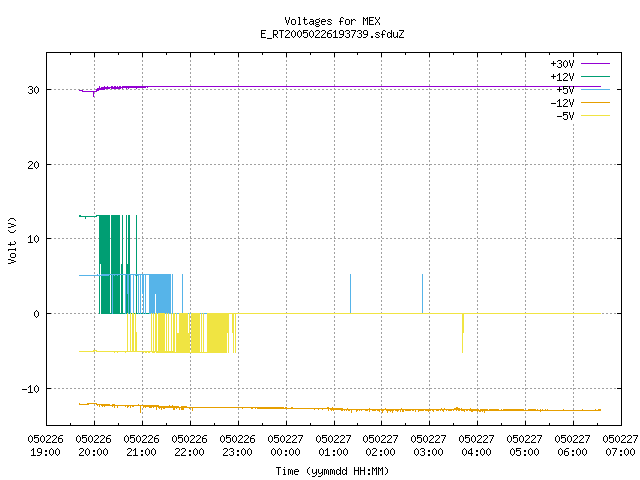
Task: Click the y-axis tick label 10
Action: (33, 239)
